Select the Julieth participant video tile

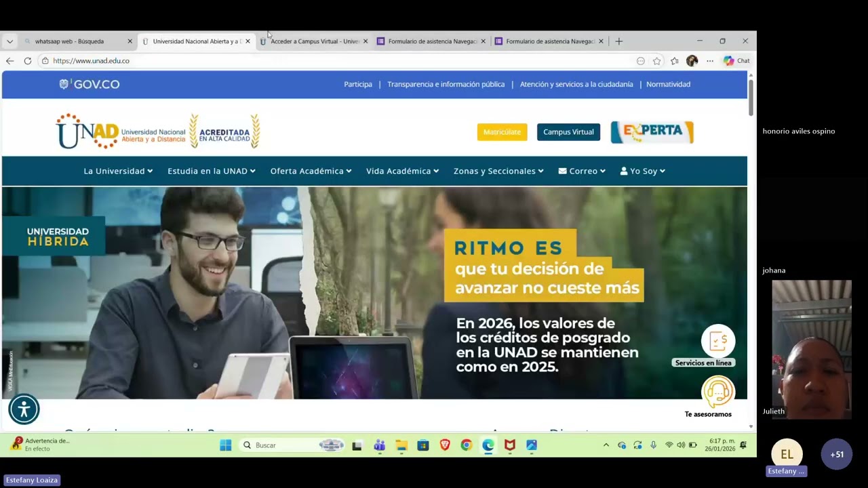click(x=812, y=350)
